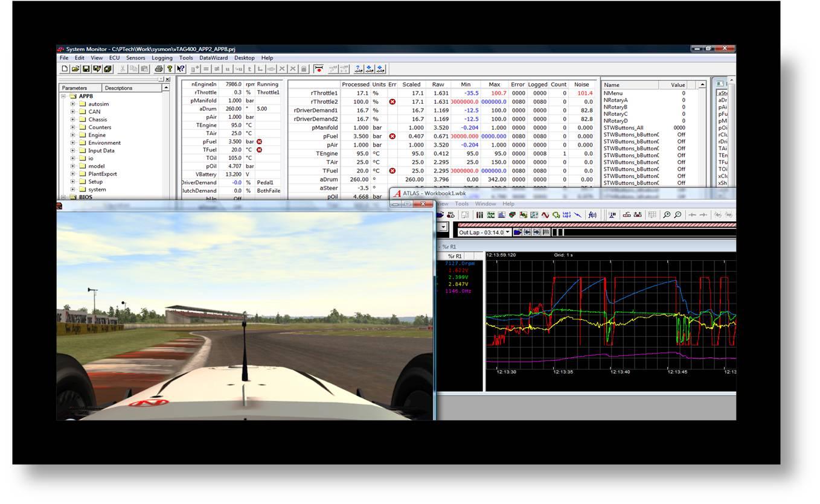Click ATLAS grid table toolbar icon
The height and width of the screenshot is (504, 820).
coord(652,215)
